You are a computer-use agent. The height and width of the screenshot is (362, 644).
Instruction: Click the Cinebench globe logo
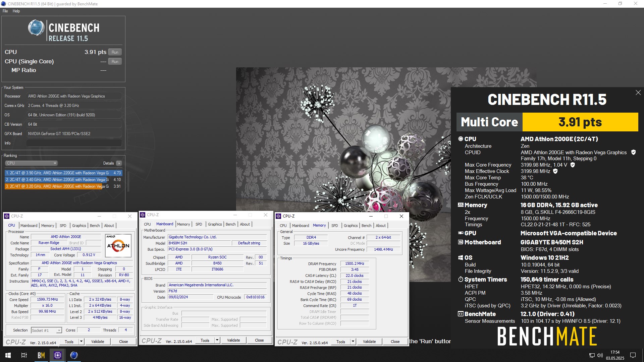pos(36,28)
